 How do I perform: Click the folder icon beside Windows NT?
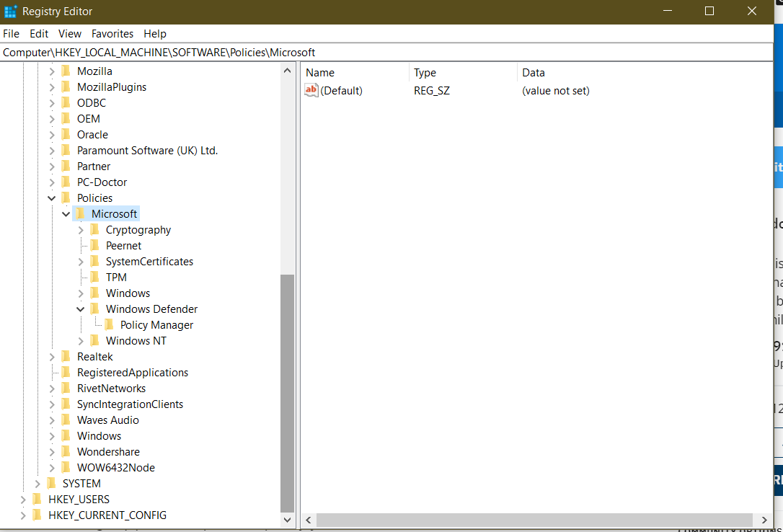pos(95,341)
